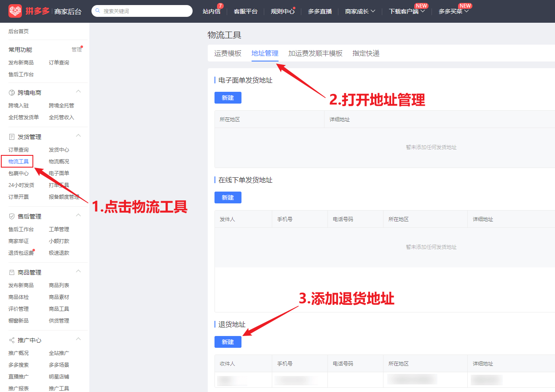Screen dimensions: 555x392
Task: Open 商品列表 link
Action: point(59,285)
